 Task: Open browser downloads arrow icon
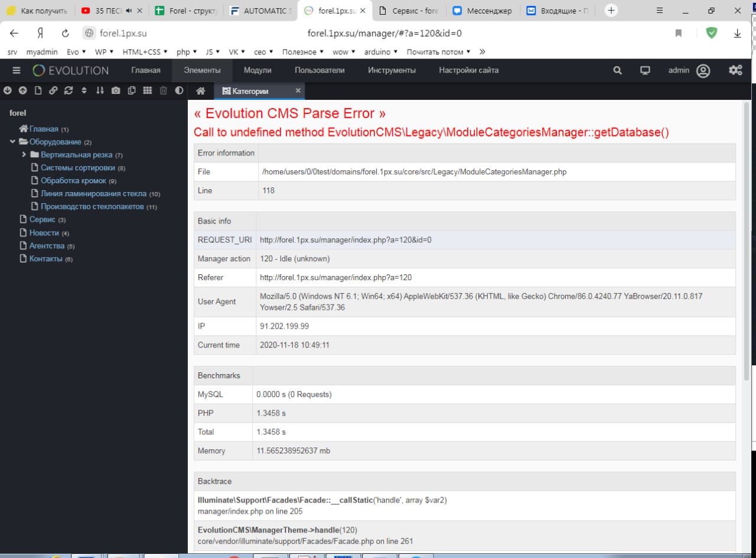(x=738, y=34)
